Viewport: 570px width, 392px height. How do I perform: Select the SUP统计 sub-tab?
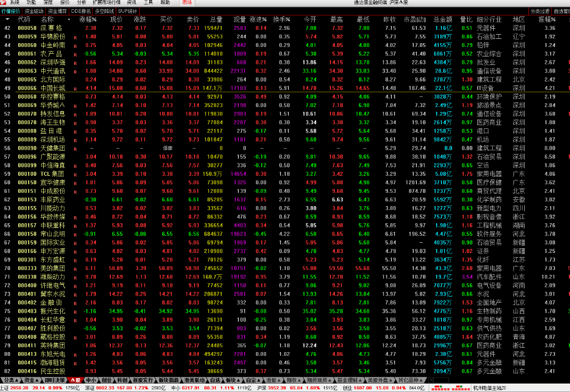pos(127,11)
